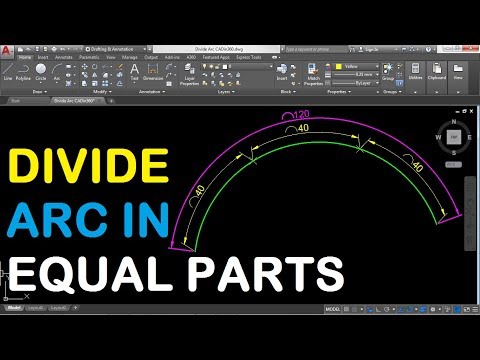Viewport: 480px width, 360px height.
Task: Open Layer Properties manager
Action: [x=189, y=75]
